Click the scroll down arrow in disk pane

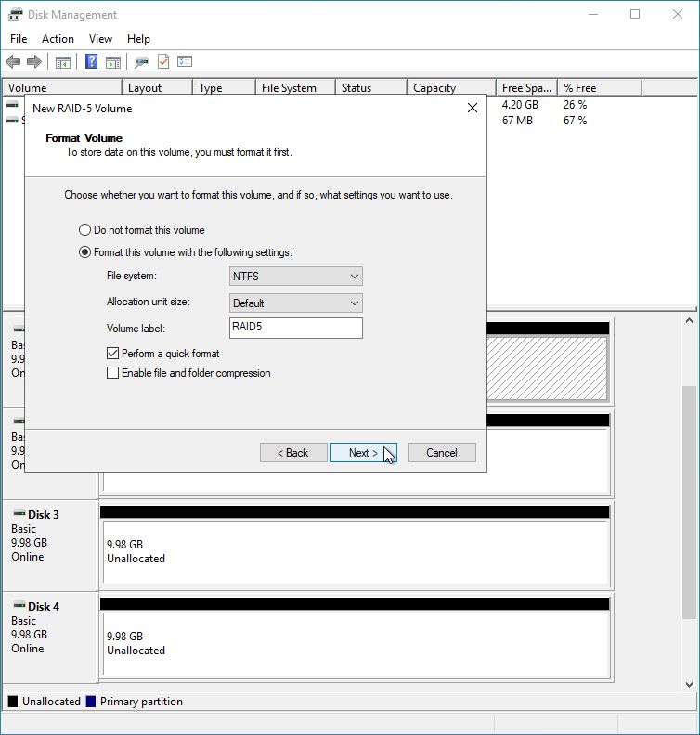coord(689,684)
